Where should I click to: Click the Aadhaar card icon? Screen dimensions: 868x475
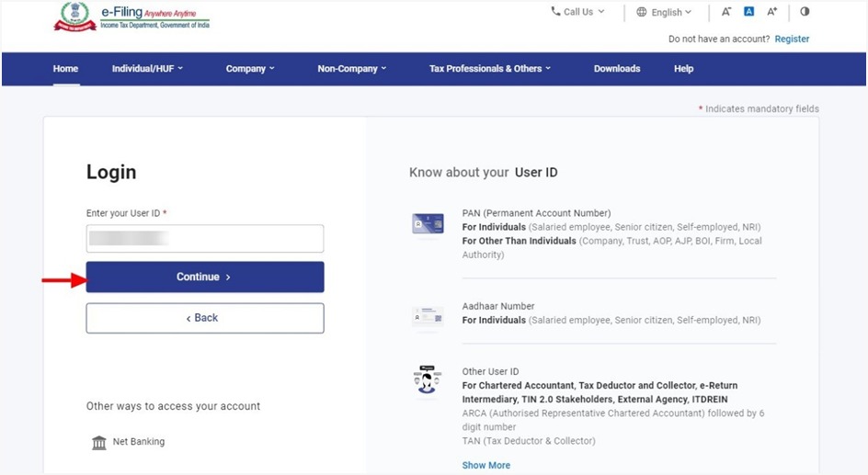click(x=428, y=317)
